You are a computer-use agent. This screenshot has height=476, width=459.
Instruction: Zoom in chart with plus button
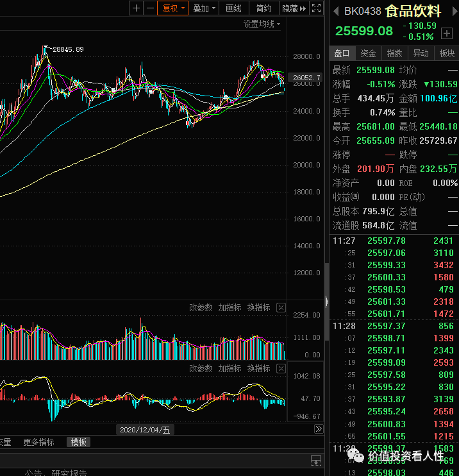(x=136, y=8)
